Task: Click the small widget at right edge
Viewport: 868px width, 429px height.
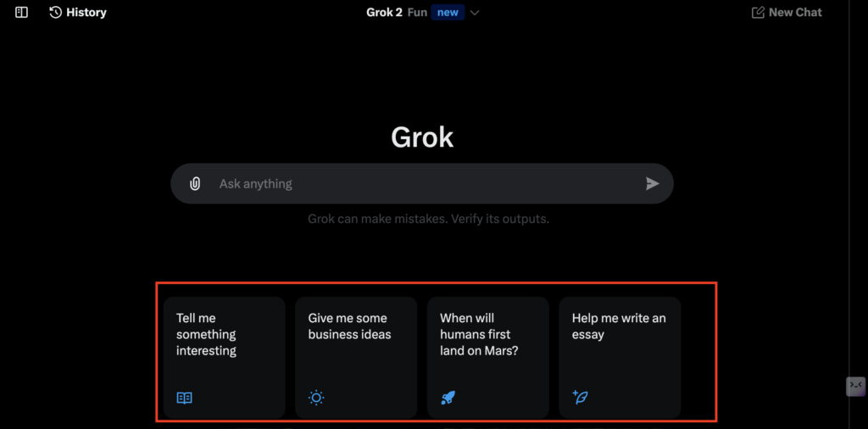Action: pyautogui.click(x=856, y=386)
